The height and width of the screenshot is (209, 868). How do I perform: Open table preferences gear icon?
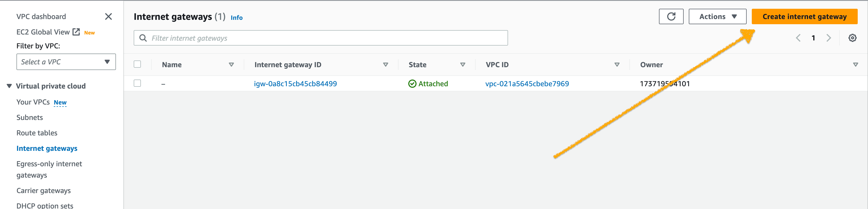852,38
